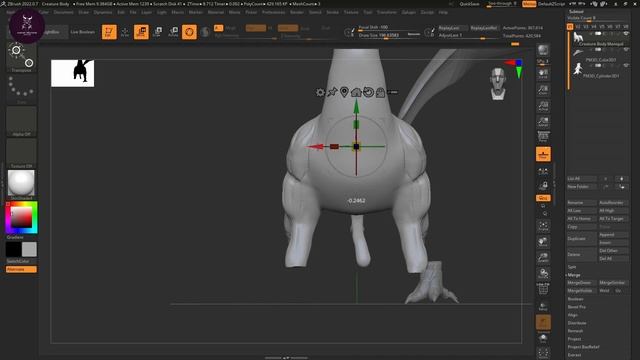Toggle the local symmetry icon in right shelf
This screenshot has width=640, height=360.
point(543,171)
